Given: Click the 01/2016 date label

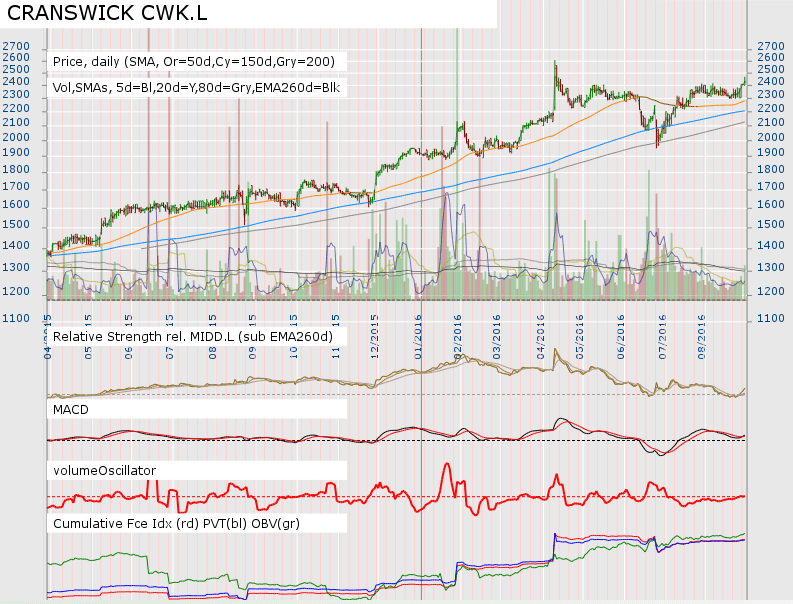Looking at the screenshot, I should click(x=418, y=337).
